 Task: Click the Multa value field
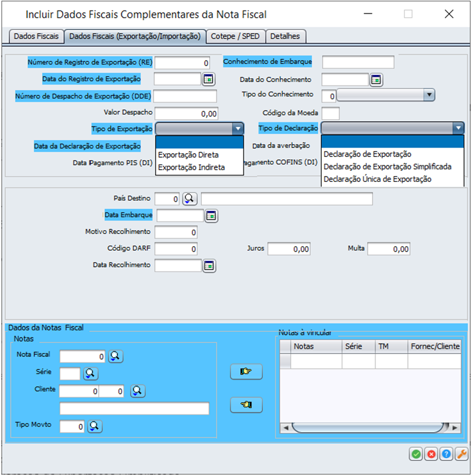click(389, 249)
